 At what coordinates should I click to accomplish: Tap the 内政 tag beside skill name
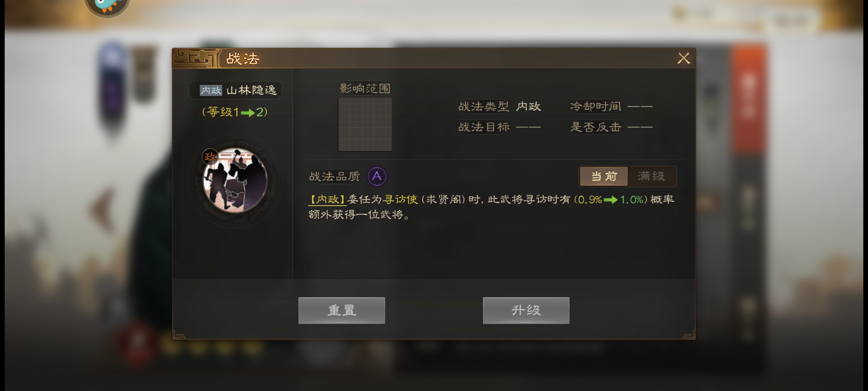click(211, 90)
